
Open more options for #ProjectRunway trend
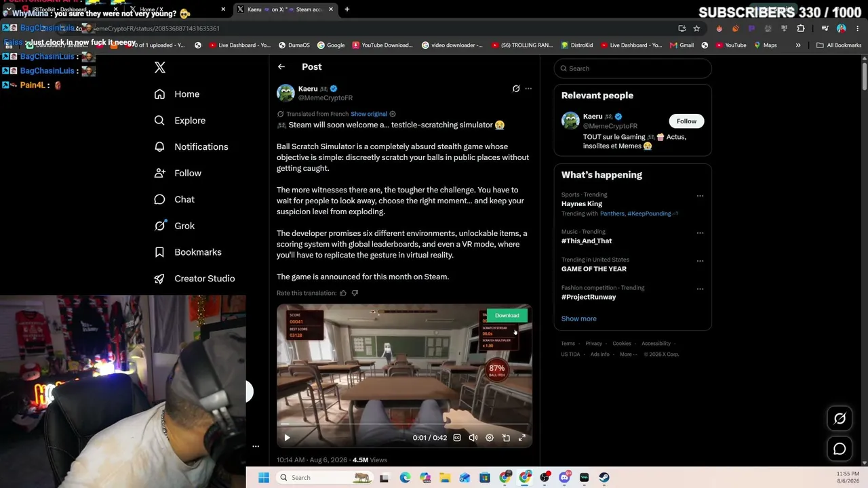pos(700,289)
